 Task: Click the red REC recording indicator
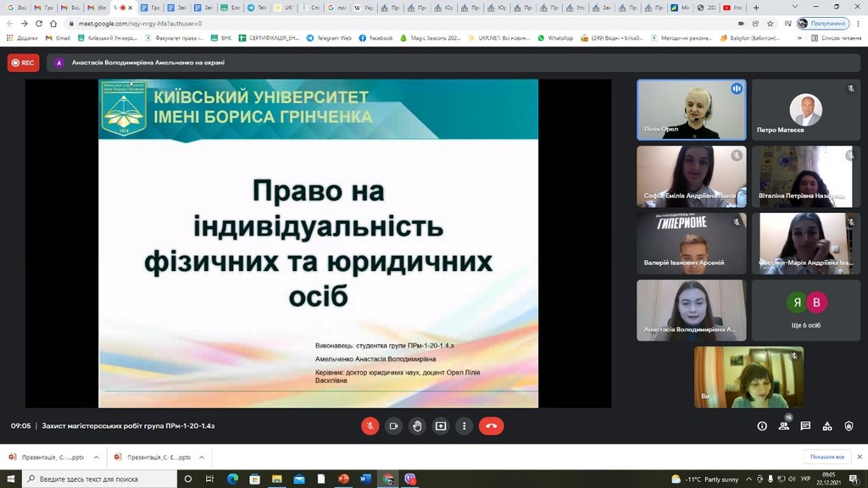point(23,63)
